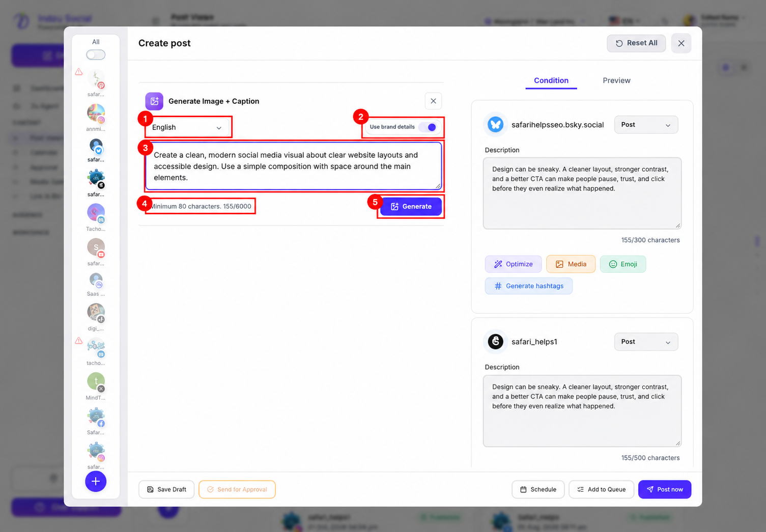766x532 pixels.
Task: Click Reset All button
Action: point(636,43)
